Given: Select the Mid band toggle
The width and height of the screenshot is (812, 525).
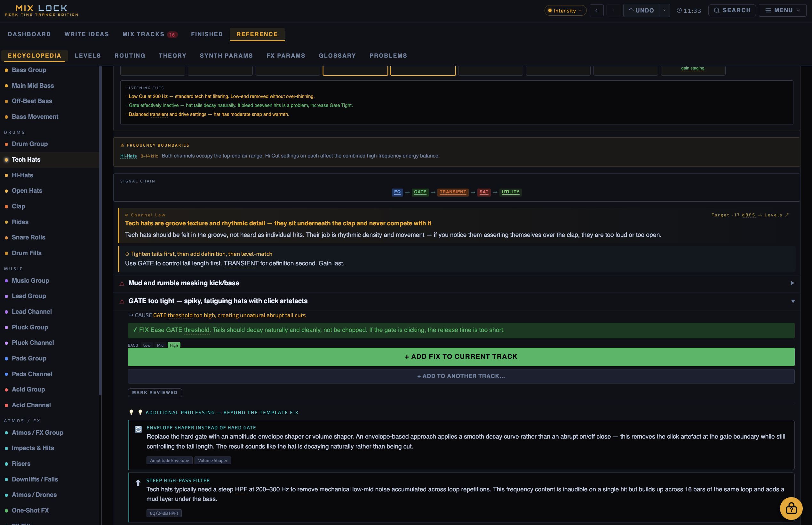Looking at the screenshot, I should click(160, 345).
